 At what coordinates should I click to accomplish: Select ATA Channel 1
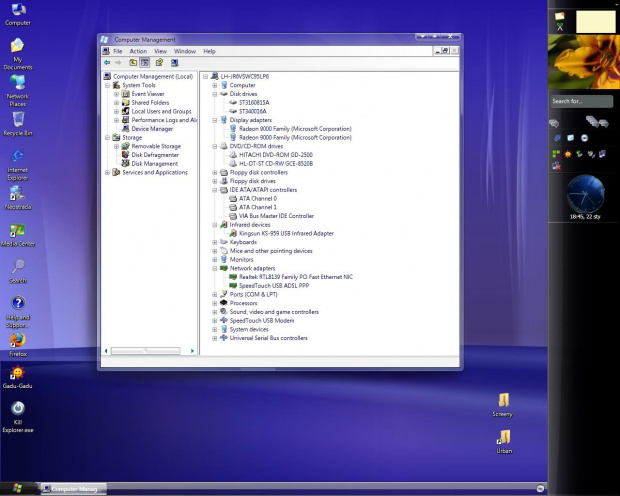pos(258,207)
